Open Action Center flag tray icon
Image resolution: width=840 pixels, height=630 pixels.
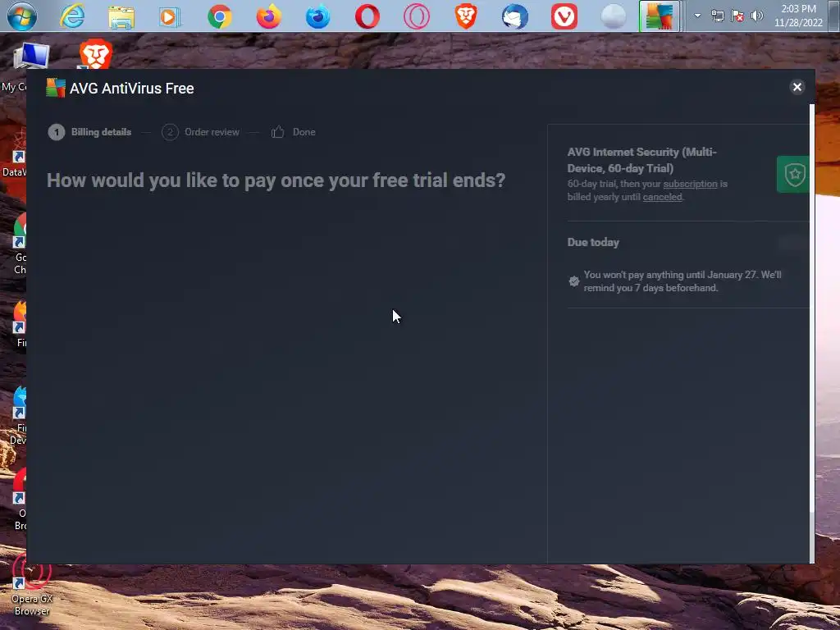coord(737,16)
